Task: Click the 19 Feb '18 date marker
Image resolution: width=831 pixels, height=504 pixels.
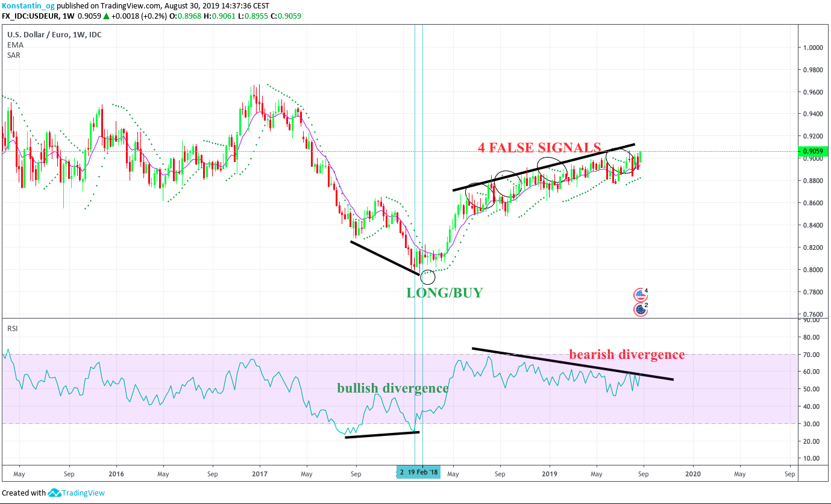Action: click(x=423, y=473)
